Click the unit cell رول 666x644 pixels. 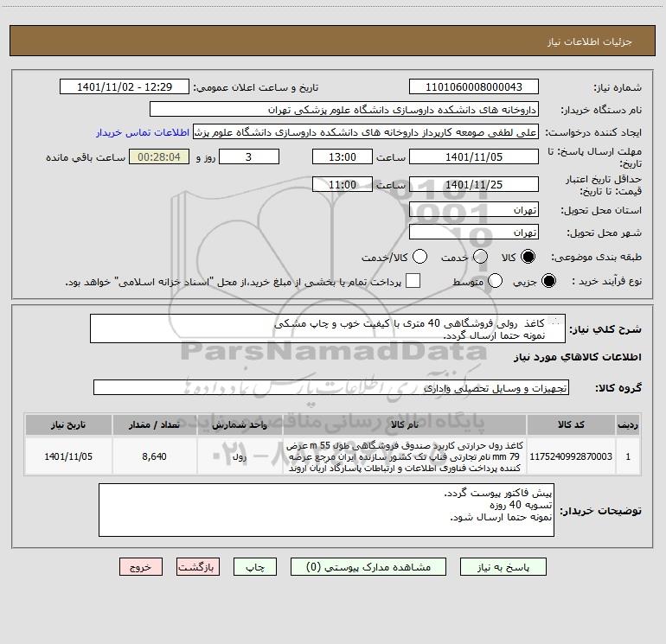(240, 456)
